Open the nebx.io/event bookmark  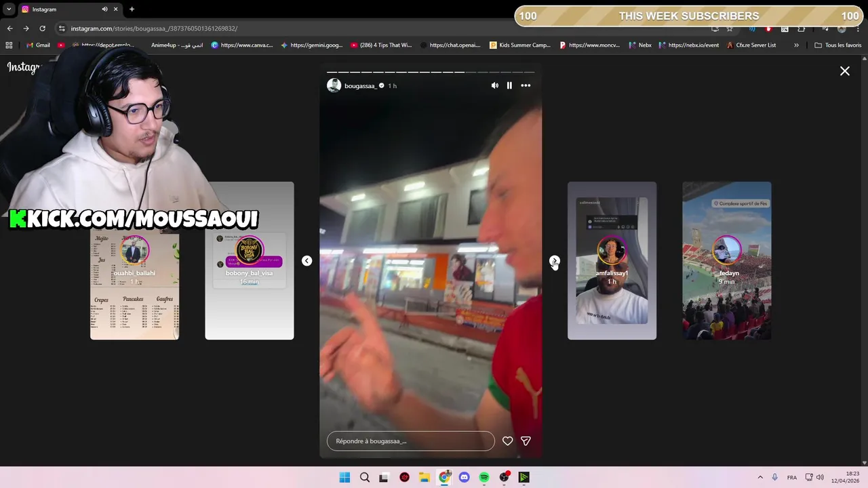688,45
